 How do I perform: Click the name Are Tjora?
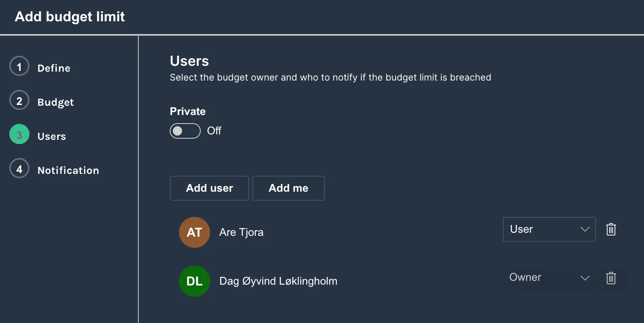241,232
